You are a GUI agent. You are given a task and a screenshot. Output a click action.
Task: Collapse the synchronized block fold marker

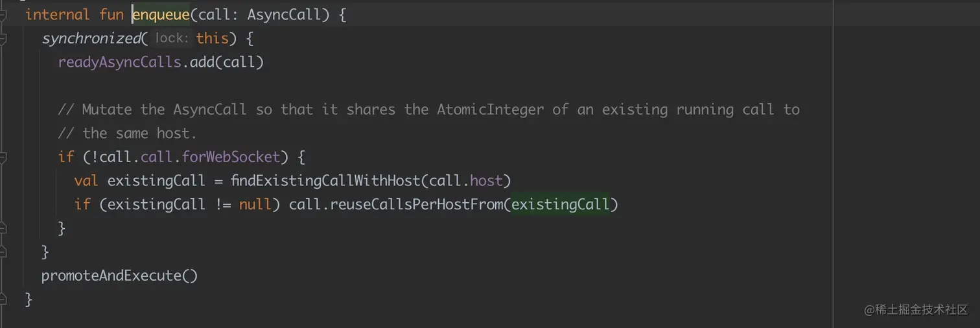click(x=3, y=39)
